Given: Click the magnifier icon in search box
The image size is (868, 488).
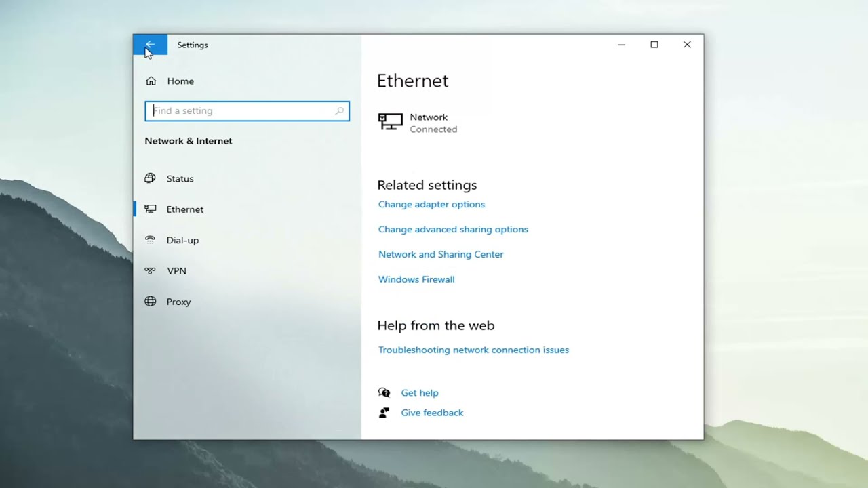Looking at the screenshot, I should 339,111.
